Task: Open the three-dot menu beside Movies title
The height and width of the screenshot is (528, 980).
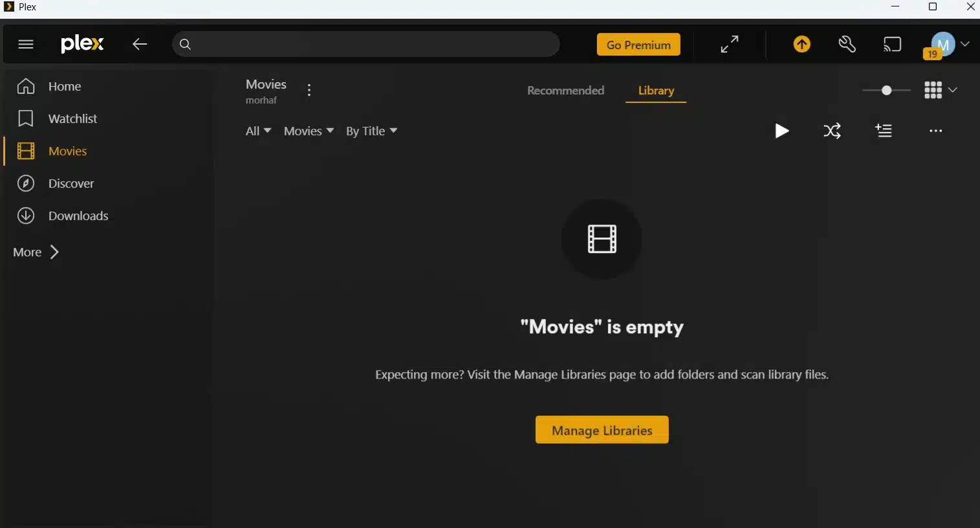Action: 309,90
